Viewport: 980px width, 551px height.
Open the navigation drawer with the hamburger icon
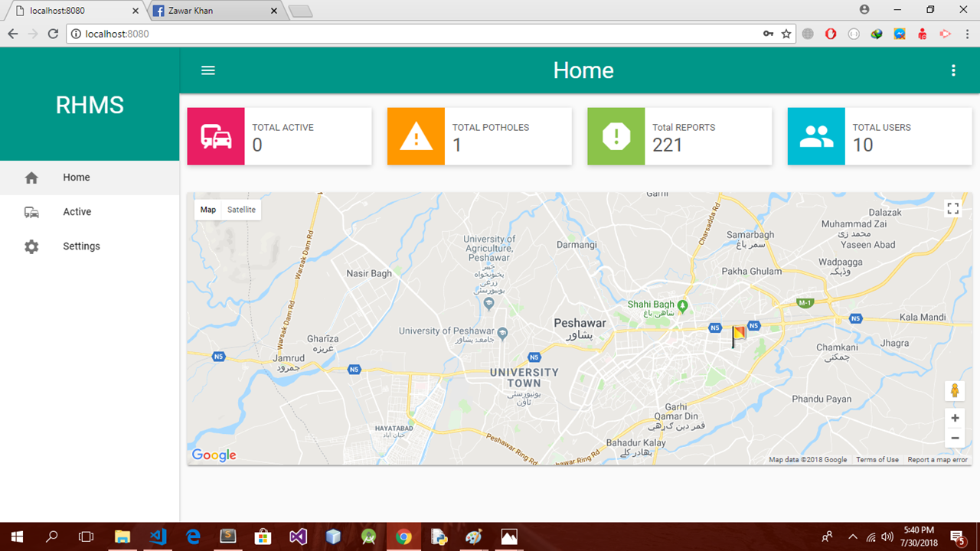(207, 70)
